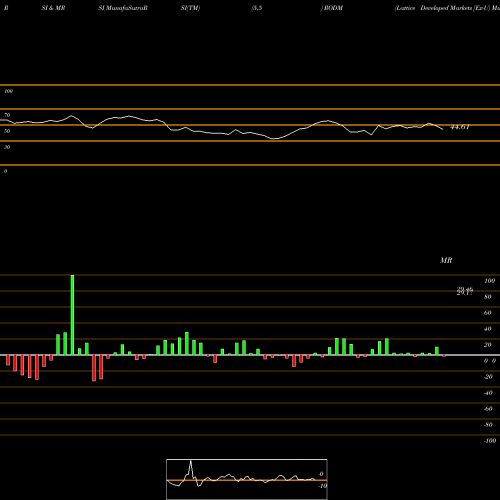Click the RSI axis label 70

pyautogui.click(x=7, y=115)
